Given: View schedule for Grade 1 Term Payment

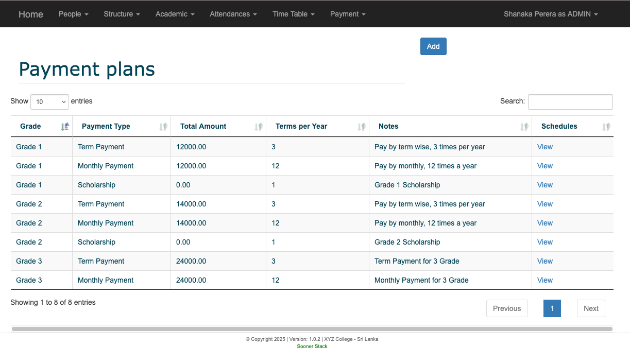Looking at the screenshot, I should coord(544,147).
